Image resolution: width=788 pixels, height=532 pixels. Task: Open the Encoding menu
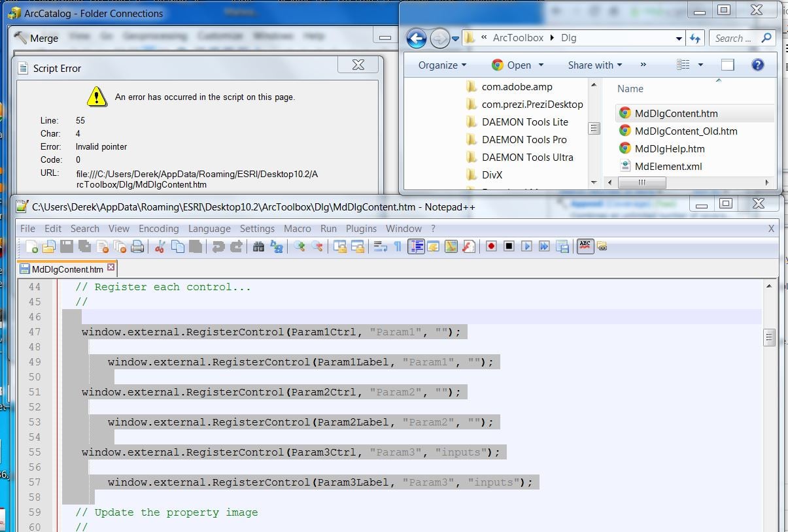click(x=158, y=229)
